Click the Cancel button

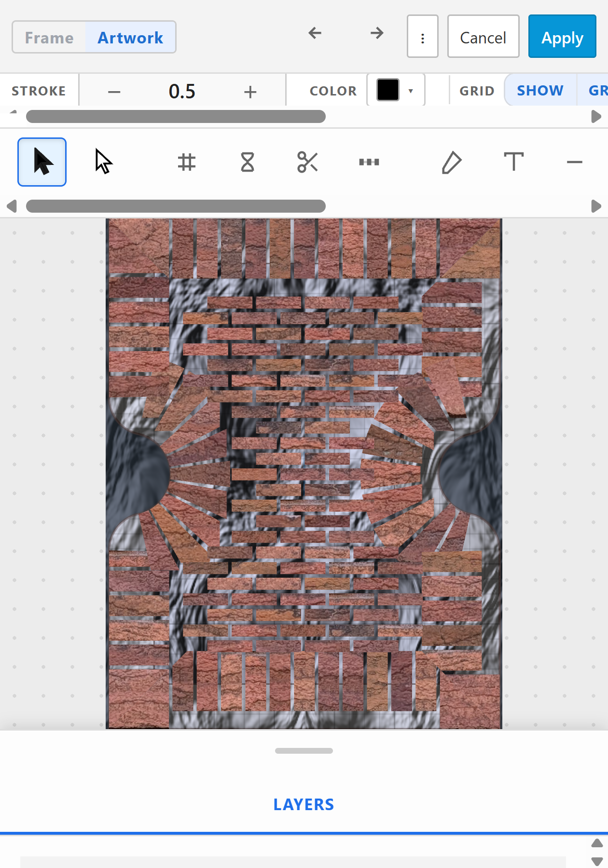(483, 36)
